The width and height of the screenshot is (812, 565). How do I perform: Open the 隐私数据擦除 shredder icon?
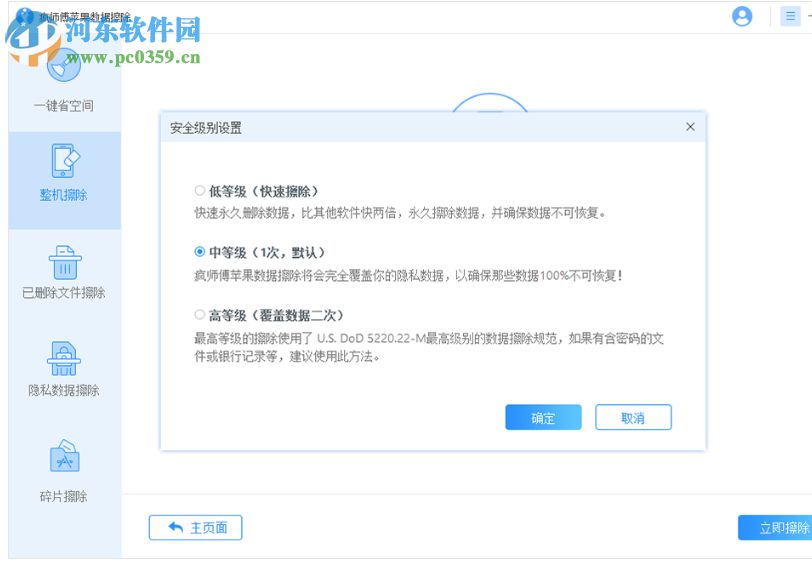click(x=64, y=358)
